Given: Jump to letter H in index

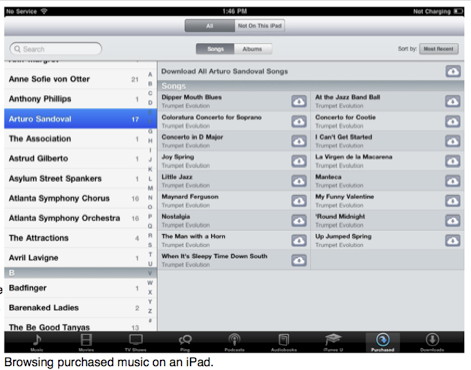Looking at the screenshot, I should (x=150, y=141).
